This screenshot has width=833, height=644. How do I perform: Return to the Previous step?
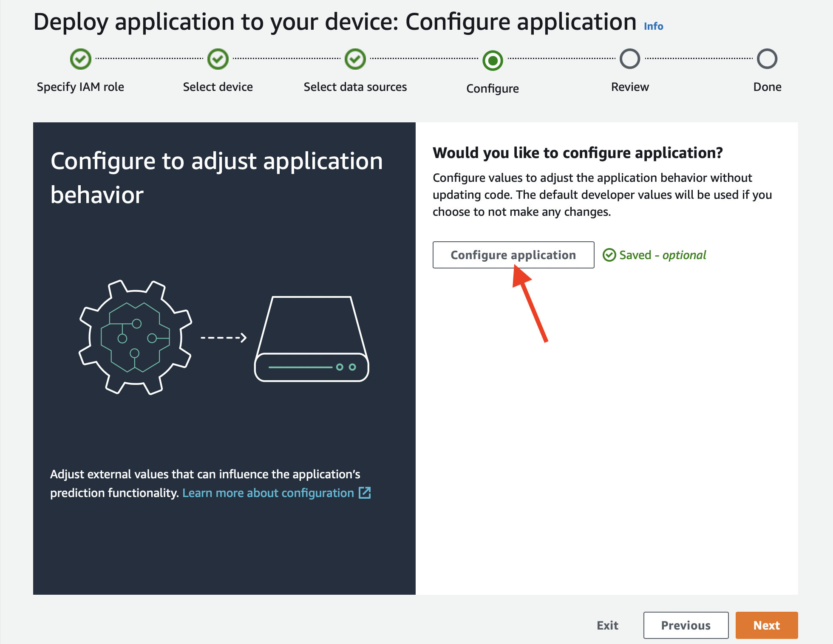tap(686, 625)
